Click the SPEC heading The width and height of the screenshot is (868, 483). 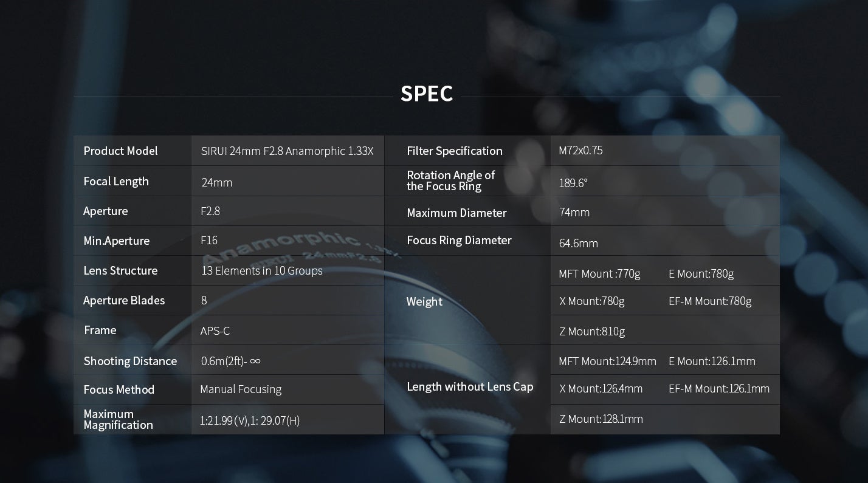(427, 94)
